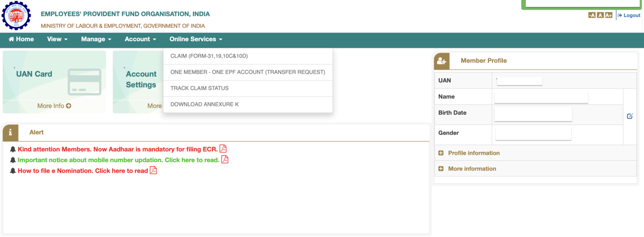Open the Manage dropdown menu
Image resolution: width=644 pixels, height=237 pixels.
(x=96, y=39)
